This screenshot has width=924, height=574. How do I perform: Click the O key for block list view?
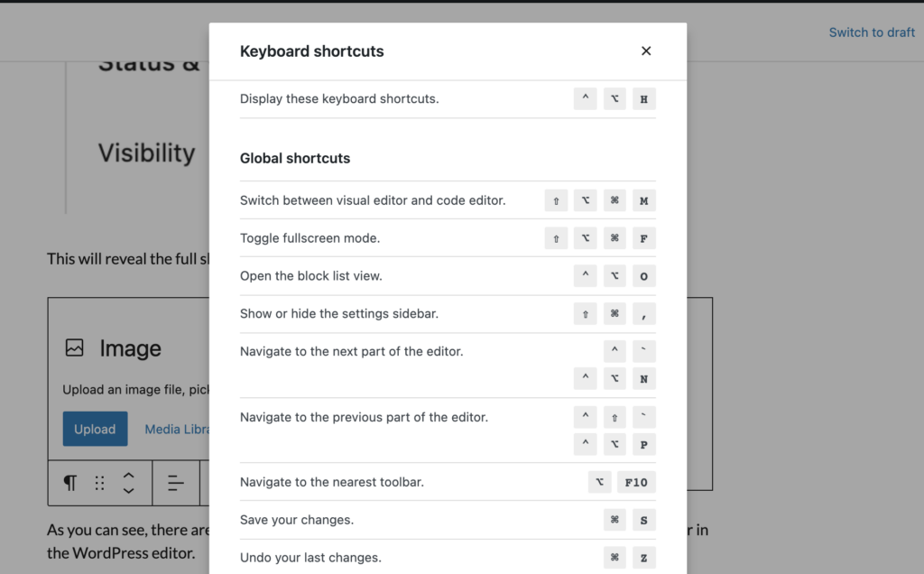click(x=643, y=276)
